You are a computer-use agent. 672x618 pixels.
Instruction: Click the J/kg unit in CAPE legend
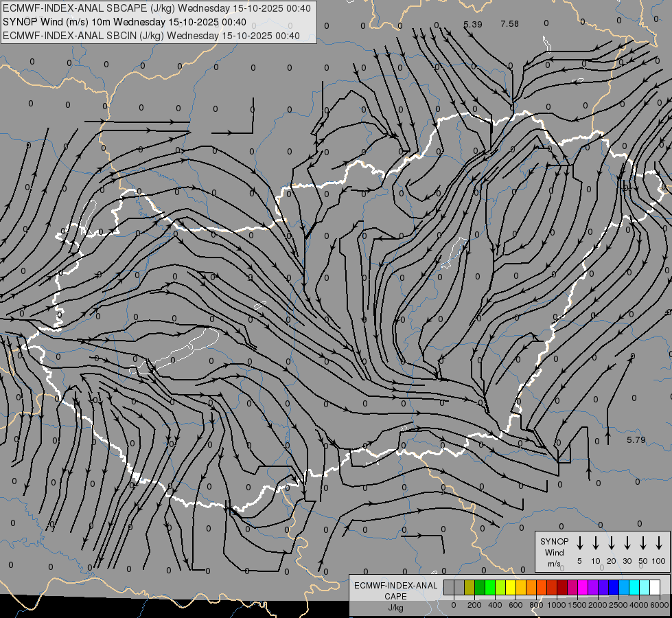(395, 608)
